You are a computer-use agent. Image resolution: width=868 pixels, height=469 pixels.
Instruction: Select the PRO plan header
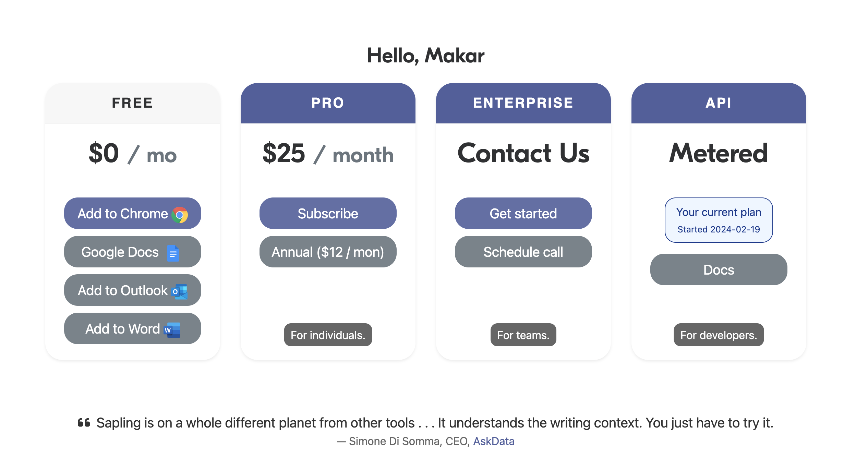pyautogui.click(x=328, y=103)
